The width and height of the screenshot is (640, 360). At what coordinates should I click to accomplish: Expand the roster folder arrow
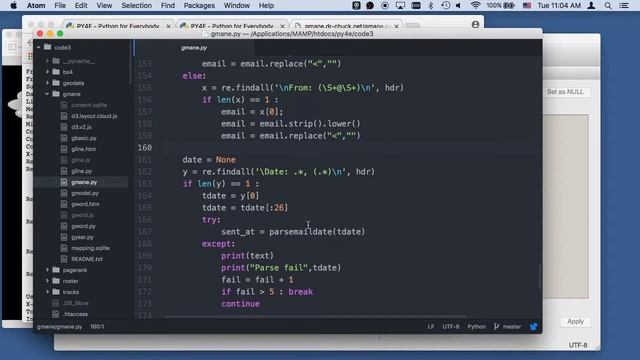click(x=47, y=281)
